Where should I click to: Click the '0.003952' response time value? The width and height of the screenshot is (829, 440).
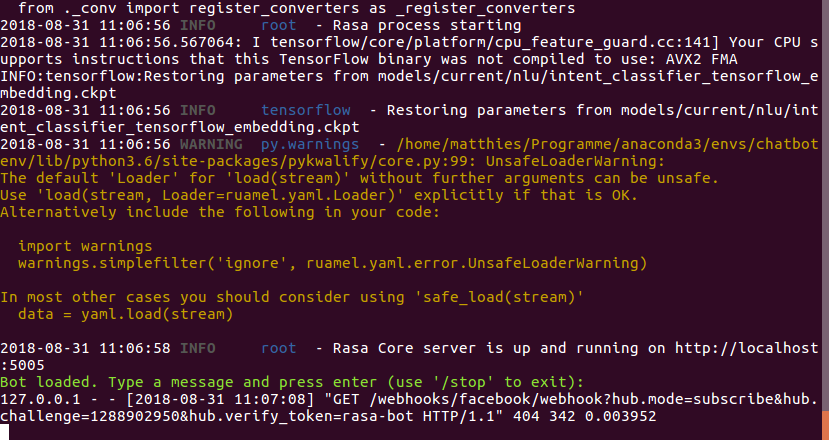pyautogui.click(x=620, y=416)
